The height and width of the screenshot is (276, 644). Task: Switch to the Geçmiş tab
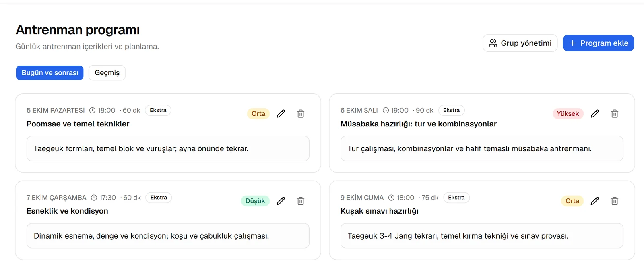point(107,73)
